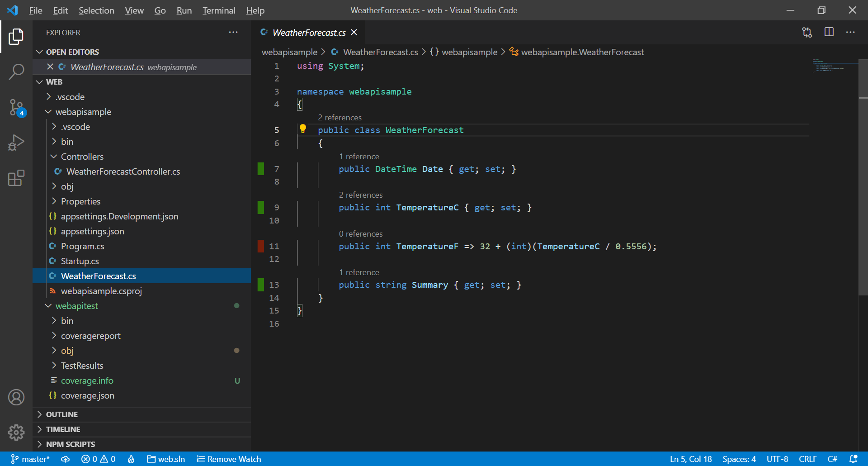
Task: Expand the Properties folder
Action: pyautogui.click(x=142, y=201)
